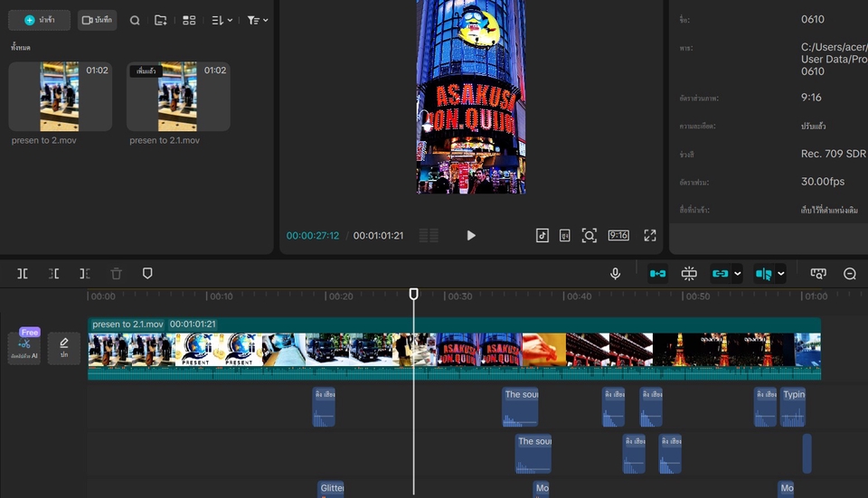Open the Free AI auto-cut tool
The width and height of the screenshot is (868, 498).
click(24, 347)
